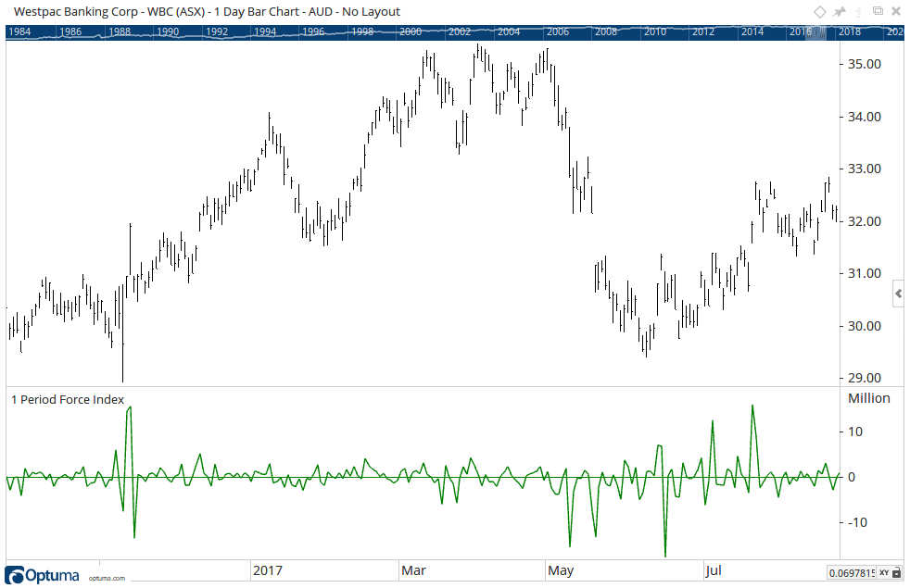
Task: Click the Mar label on the date axis
Action: [414, 570]
